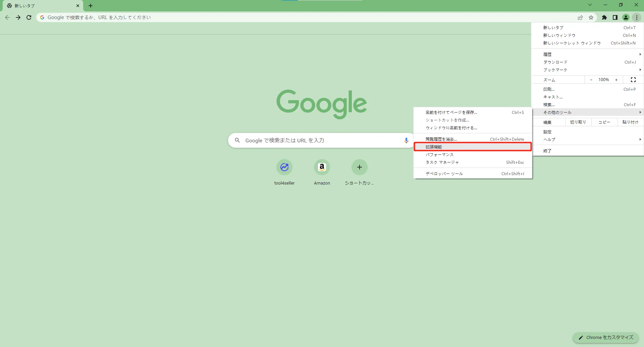This screenshot has width=644, height=347.
Task: Increase zoom with plus button
Action: pyautogui.click(x=616, y=80)
